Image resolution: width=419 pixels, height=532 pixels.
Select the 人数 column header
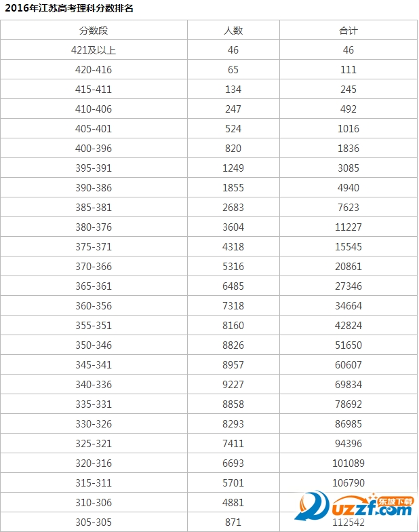tap(233, 31)
